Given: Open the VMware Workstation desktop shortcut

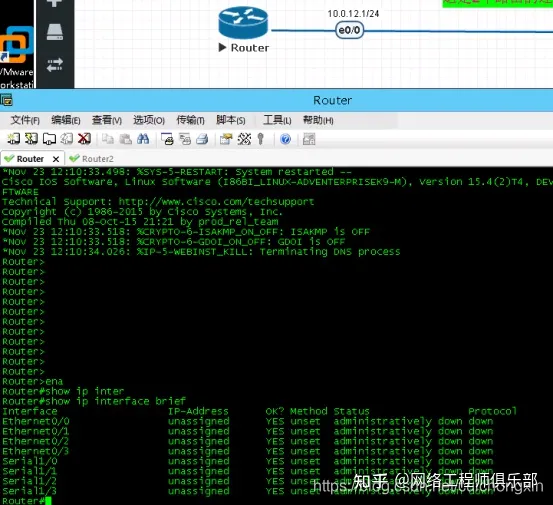Looking at the screenshot, I should (17, 56).
